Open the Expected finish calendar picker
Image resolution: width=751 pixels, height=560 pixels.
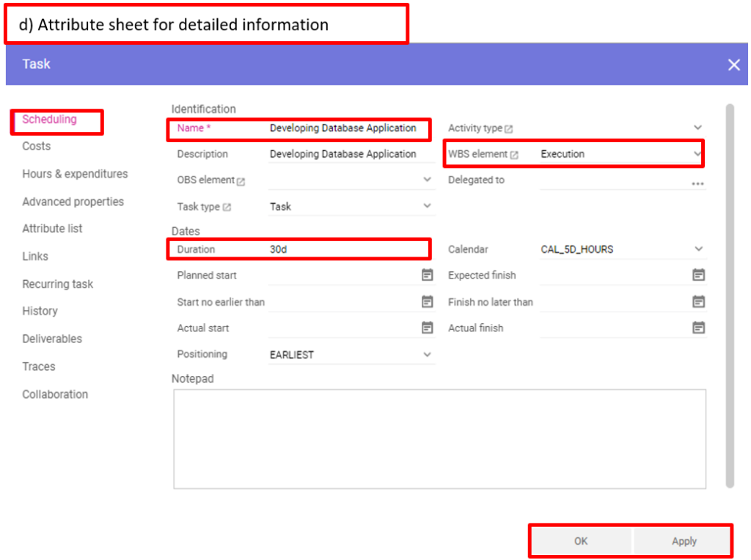[x=698, y=275]
